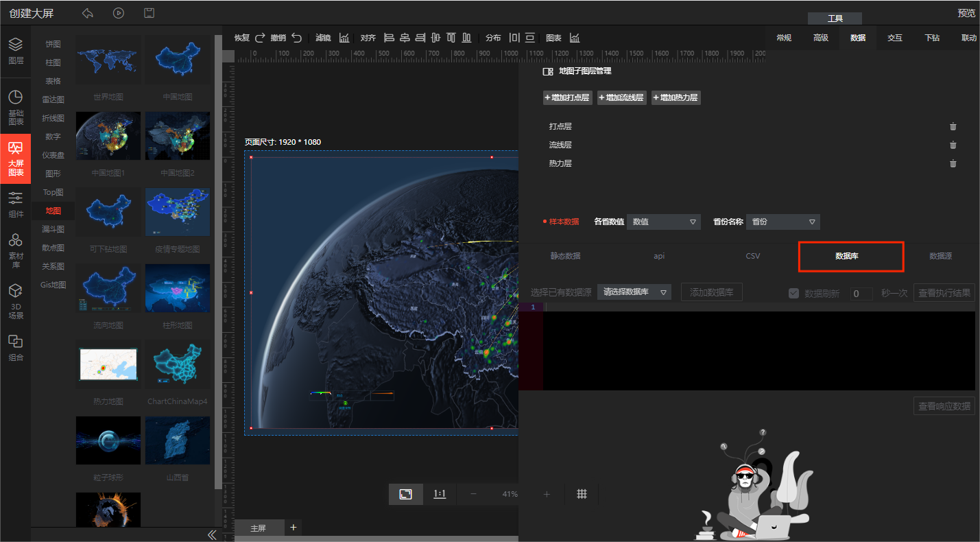Collapse the chart list with double chevron
This screenshot has height=542, width=980.
click(x=212, y=534)
